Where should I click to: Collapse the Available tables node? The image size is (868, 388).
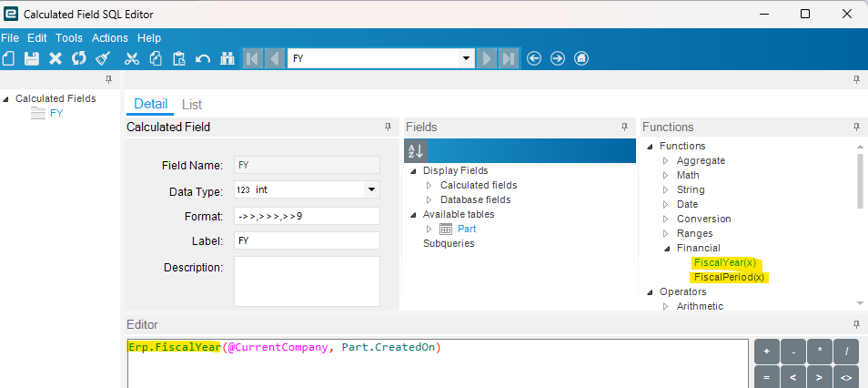point(413,215)
